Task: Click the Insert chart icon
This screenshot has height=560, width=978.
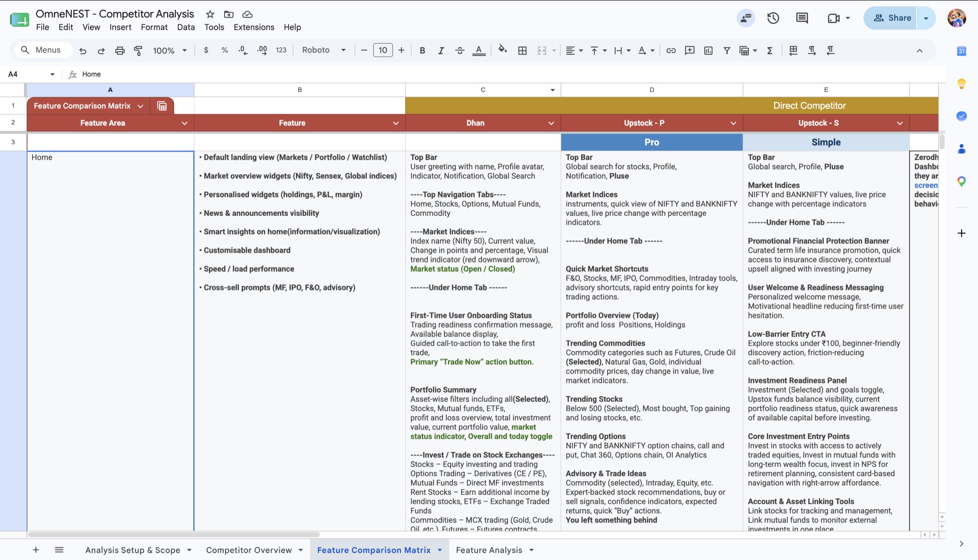Action: coord(708,50)
